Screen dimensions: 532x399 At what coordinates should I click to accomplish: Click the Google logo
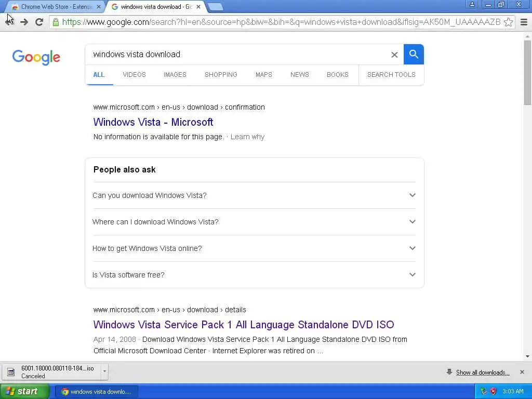coord(36,57)
